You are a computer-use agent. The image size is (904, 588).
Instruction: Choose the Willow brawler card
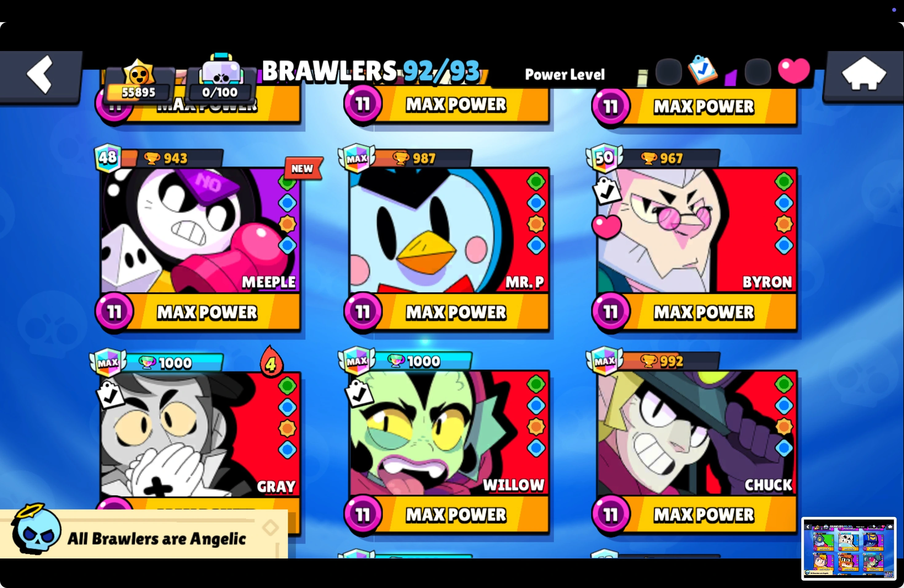pyautogui.click(x=449, y=432)
